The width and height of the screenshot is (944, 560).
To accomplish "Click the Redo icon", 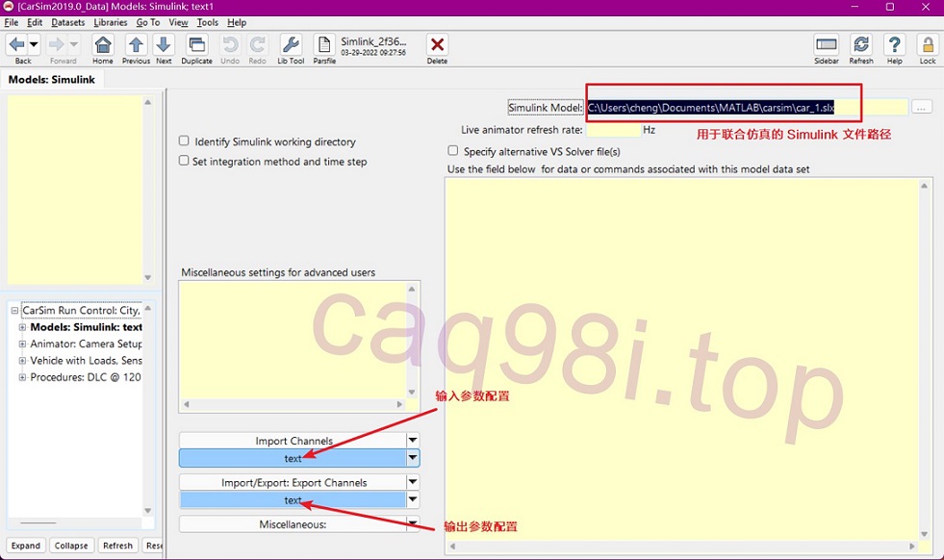I will point(258,44).
